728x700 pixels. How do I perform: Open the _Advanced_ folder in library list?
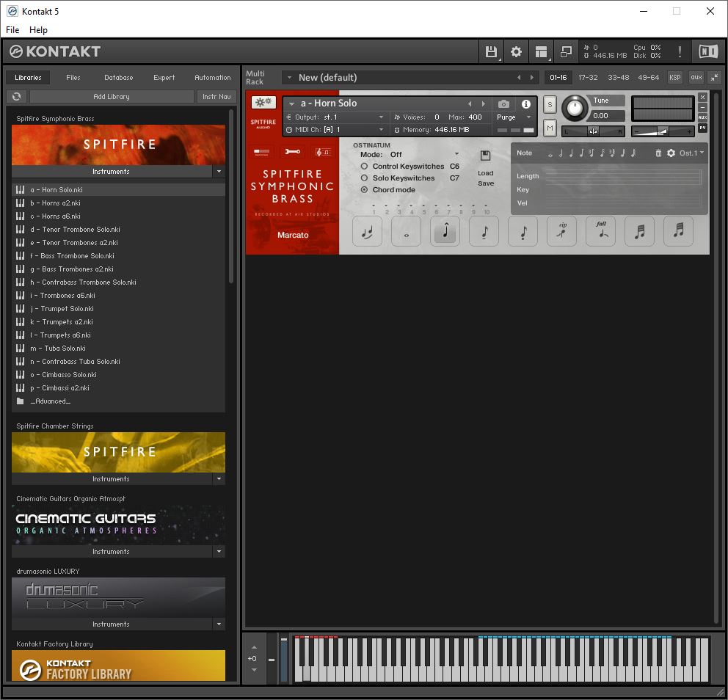tap(118, 401)
